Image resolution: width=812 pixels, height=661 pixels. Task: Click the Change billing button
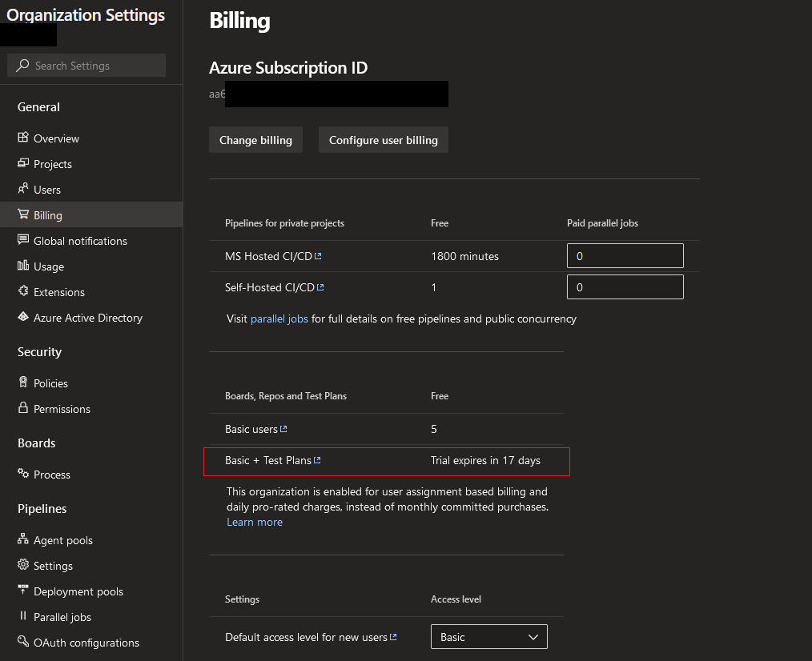pyautogui.click(x=255, y=140)
